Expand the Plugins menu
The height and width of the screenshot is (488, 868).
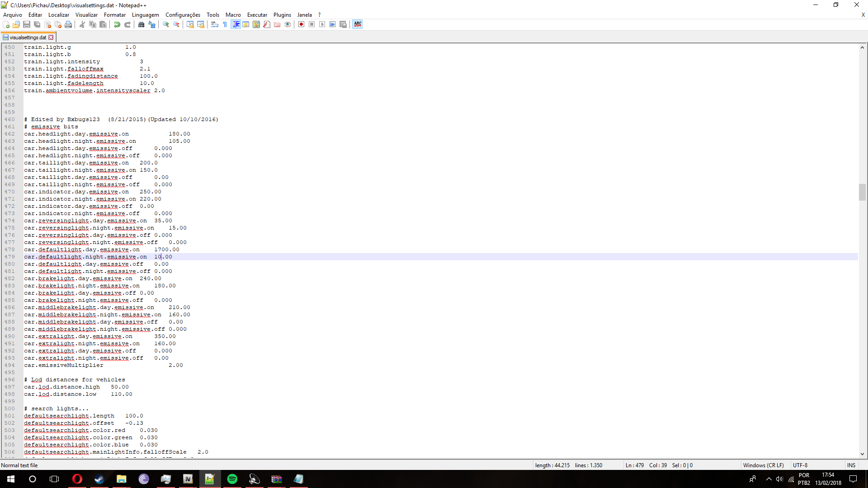coord(282,15)
